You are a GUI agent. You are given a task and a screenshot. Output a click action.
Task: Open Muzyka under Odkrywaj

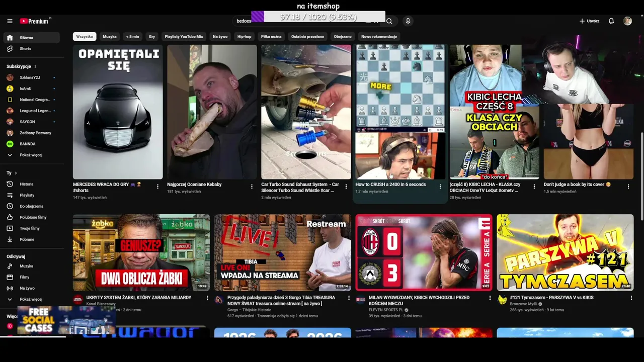coord(32,266)
